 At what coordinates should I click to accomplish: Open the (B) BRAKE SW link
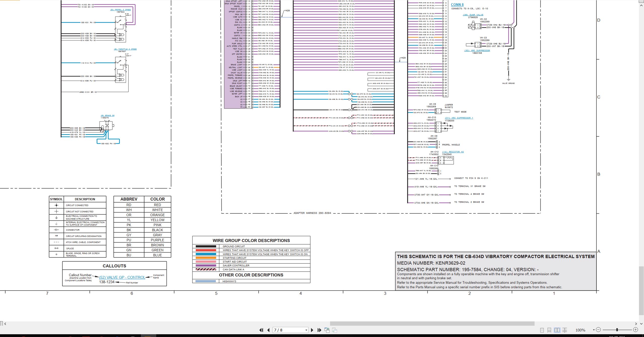pyautogui.click(x=107, y=116)
